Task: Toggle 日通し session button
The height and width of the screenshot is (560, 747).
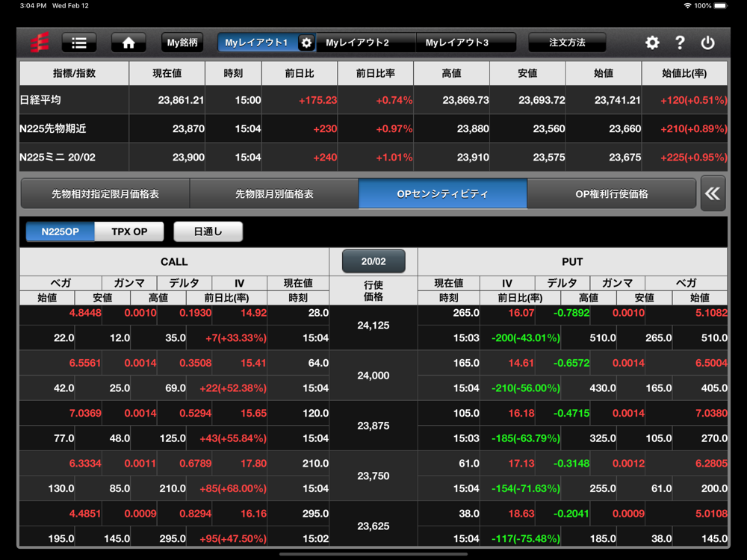Action: (208, 232)
